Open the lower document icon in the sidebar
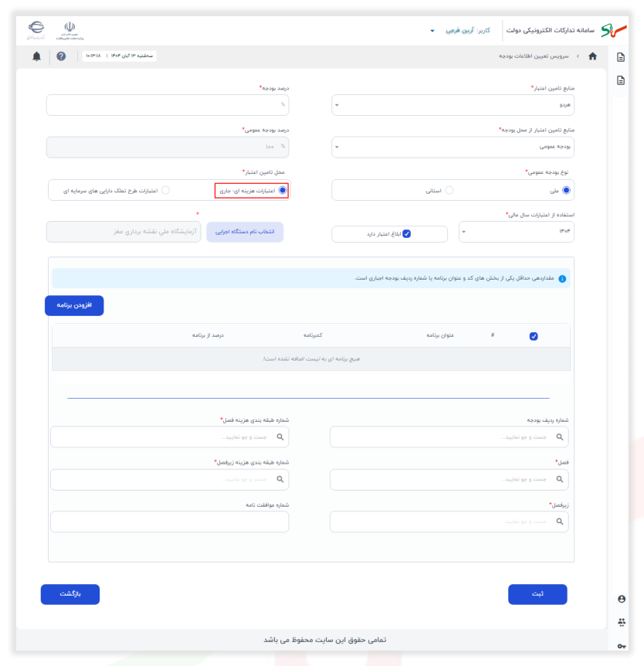 621,80
